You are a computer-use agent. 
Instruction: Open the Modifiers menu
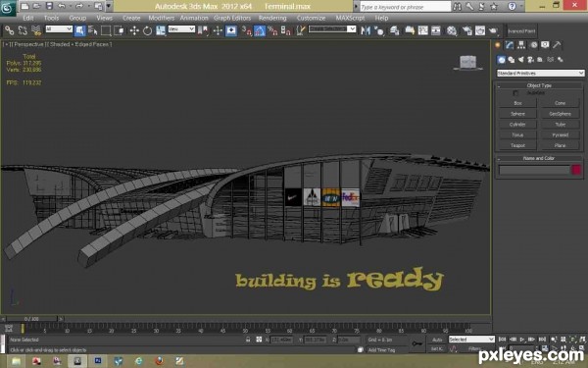point(162,18)
